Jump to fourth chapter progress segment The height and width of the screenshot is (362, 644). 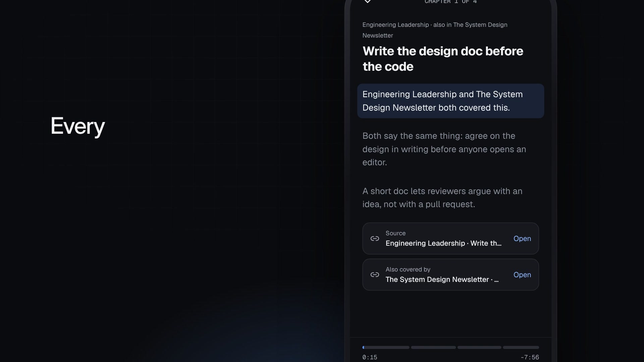click(521, 347)
